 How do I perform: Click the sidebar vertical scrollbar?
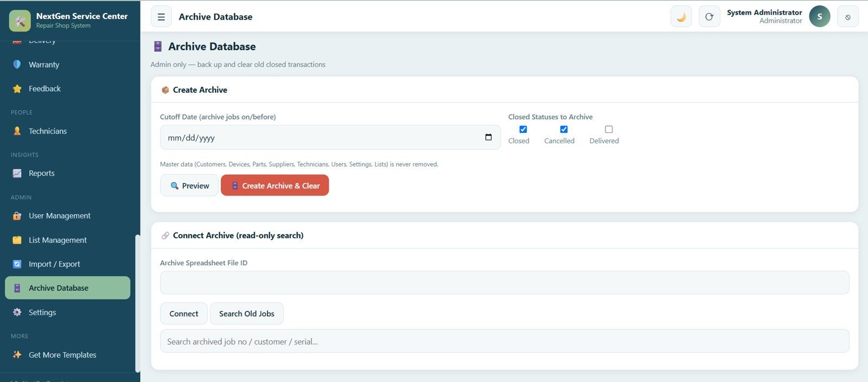[138, 303]
